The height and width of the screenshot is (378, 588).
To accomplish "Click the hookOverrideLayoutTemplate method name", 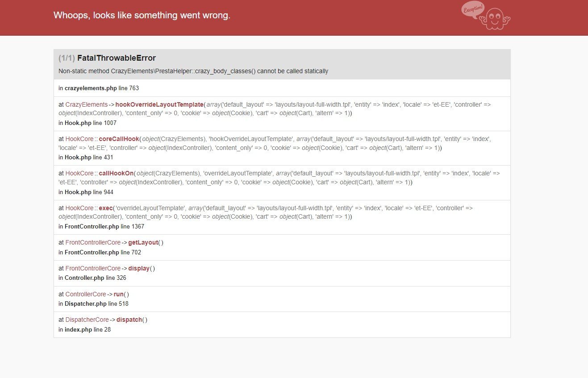I will tap(159, 104).
